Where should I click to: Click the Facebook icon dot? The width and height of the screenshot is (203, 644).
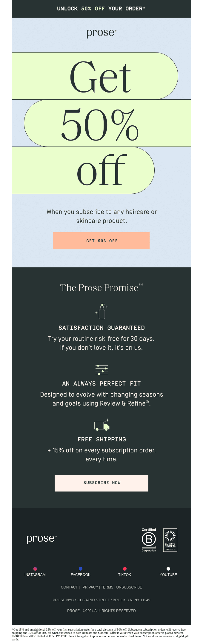(81, 569)
